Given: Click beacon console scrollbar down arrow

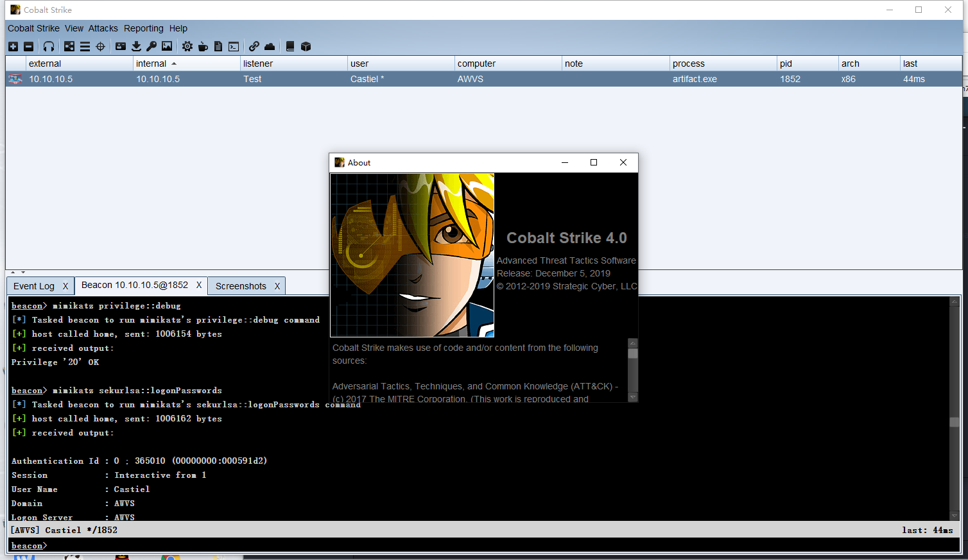Looking at the screenshot, I should pyautogui.click(x=955, y=516).
